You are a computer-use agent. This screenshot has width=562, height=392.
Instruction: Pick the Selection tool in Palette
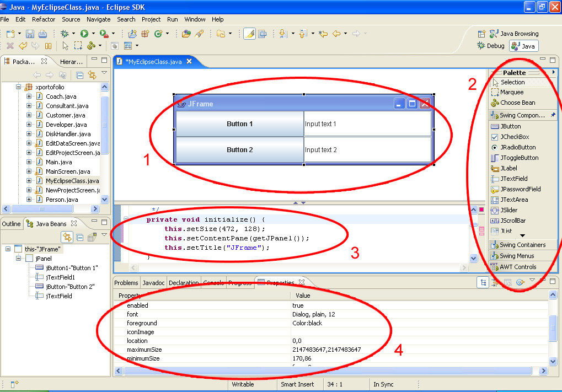point(523,82)
